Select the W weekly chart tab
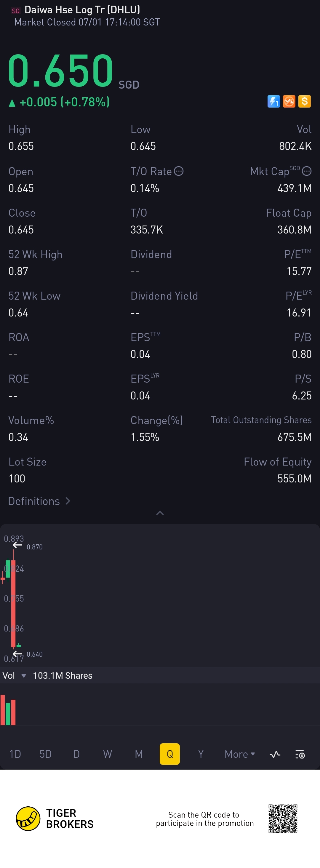Viewport: 320px width, 868px height. (108, 754)
